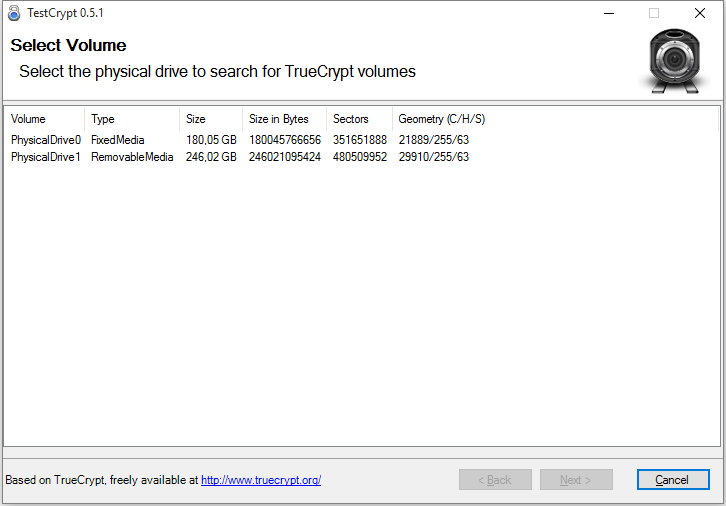Close the TestCrypt window
726x506 pixels.
point(700,13)
